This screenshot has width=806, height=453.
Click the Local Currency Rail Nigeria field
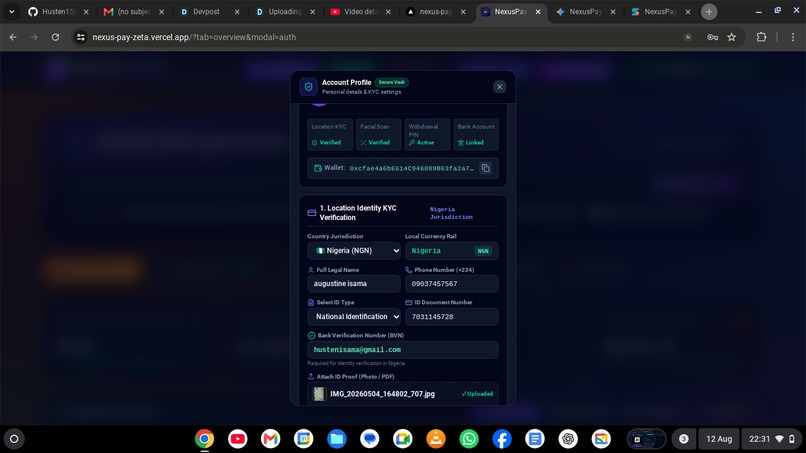451,250
